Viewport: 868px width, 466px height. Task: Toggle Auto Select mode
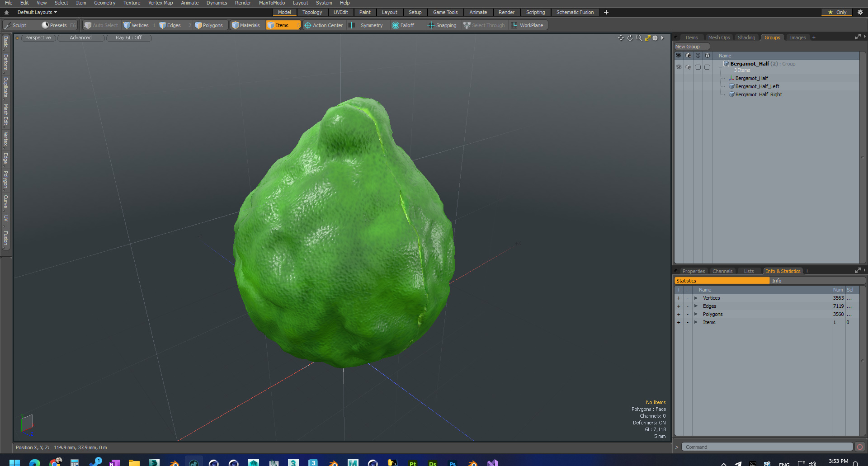click(101, 25)
